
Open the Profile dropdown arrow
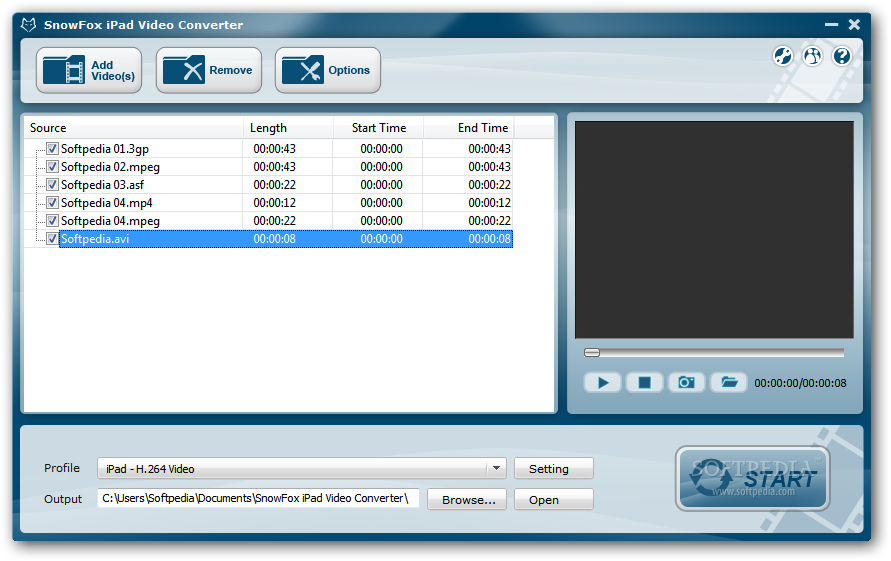point(496,468)
